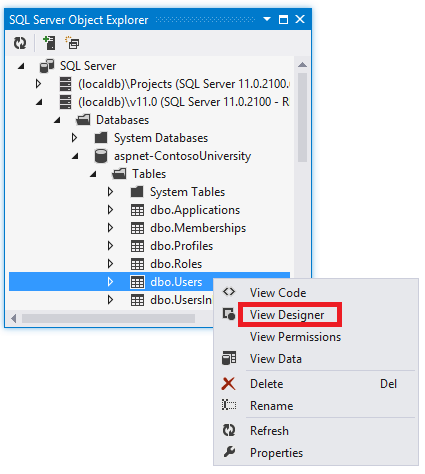This screenshot has width=425, height=474.
Task: Click the vertical scrollbar up arrow
Action: click(x=302, y=65)
